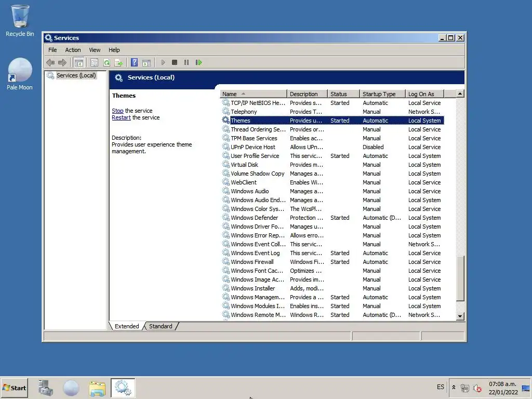Open Server Manager from the taskbar
Viewport: 532px width, 399px height.
46,388
